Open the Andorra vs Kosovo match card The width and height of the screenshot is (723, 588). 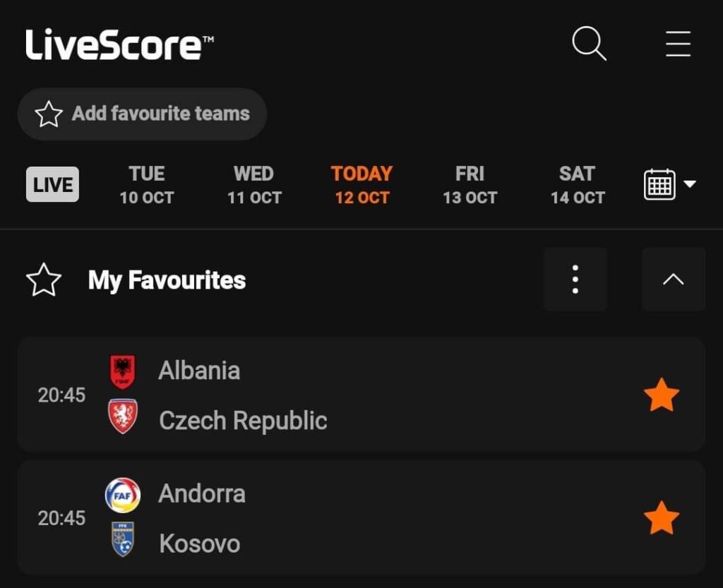pos(361,518)
